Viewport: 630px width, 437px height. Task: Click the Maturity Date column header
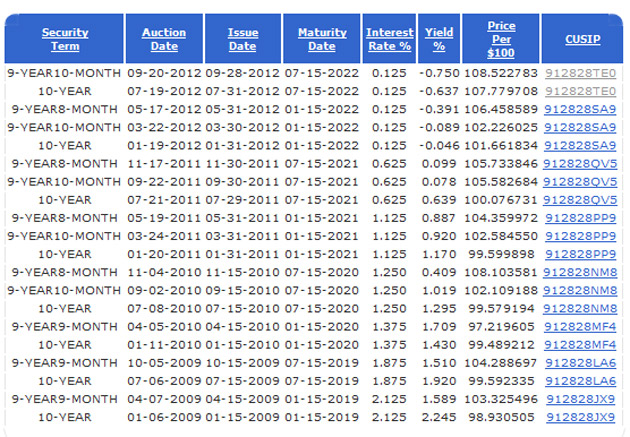pos(321,39)
